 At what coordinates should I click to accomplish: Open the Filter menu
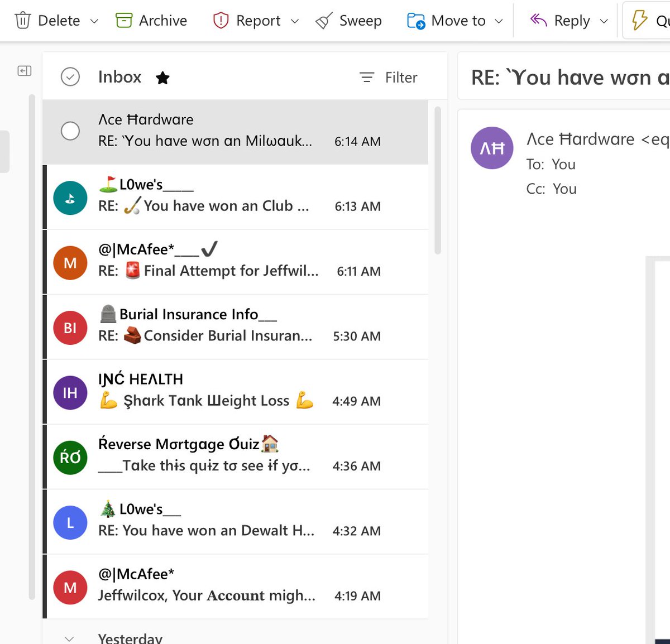(389, 78)
